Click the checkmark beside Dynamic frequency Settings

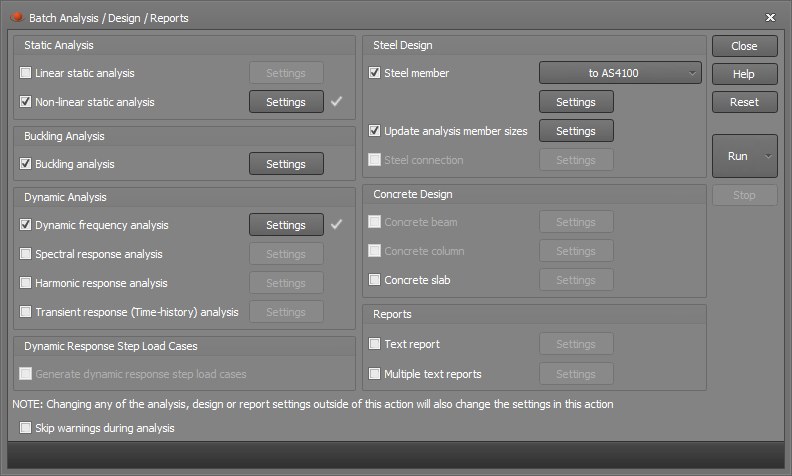click(336, 224)
